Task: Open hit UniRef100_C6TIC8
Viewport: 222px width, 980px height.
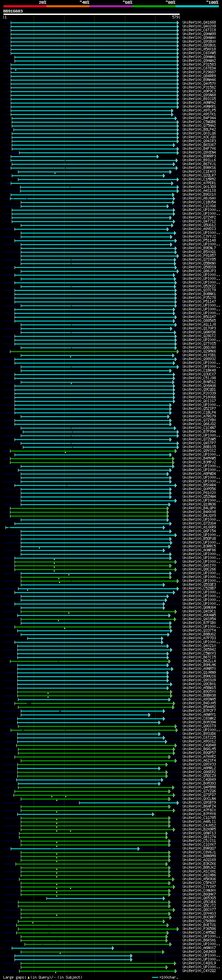Action: tap(199, 30)
